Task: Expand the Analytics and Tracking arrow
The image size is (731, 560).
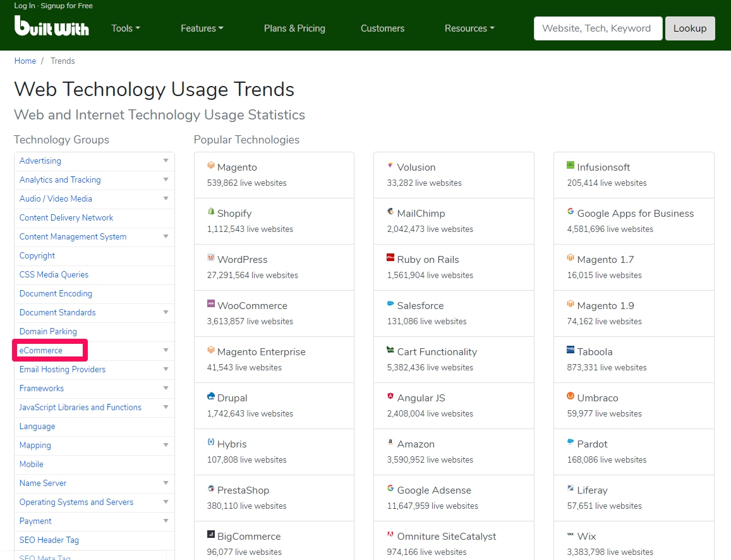Action: tap(166, 180)
